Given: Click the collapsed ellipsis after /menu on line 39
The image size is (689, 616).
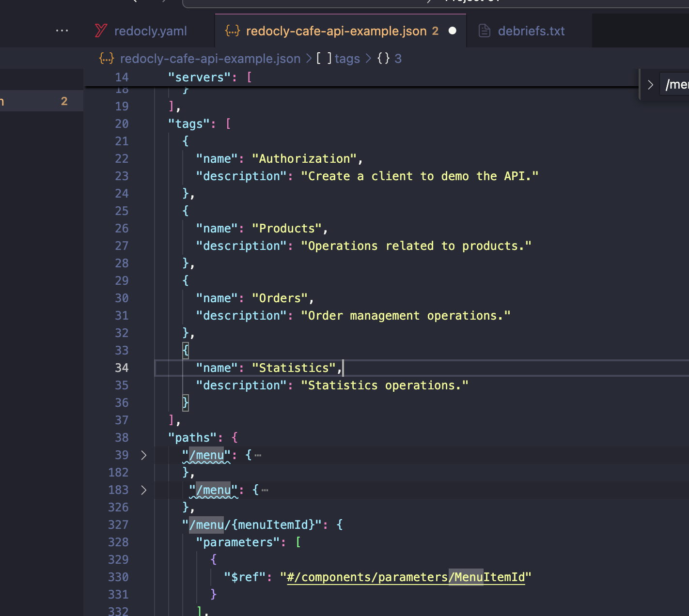Looking at the screenshot, I should [x=258, y=455].
